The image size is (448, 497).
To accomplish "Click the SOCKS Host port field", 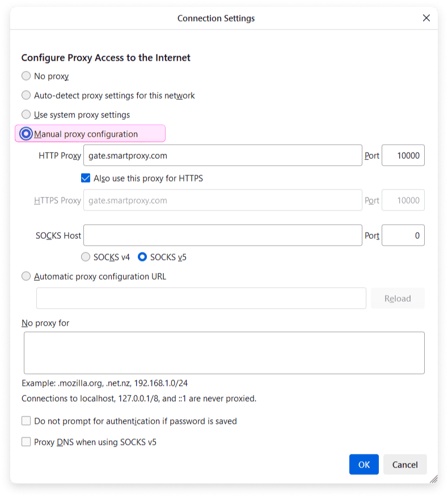I will click(x=403, y=235).
